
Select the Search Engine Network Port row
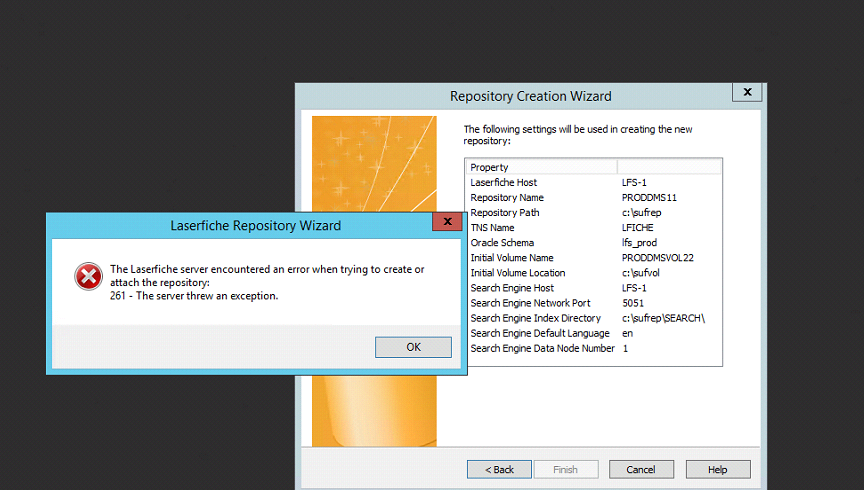593,303
